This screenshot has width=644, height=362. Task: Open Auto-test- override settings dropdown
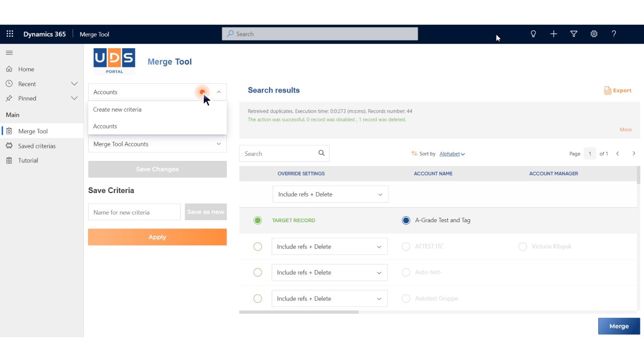(x=330, y=273)
